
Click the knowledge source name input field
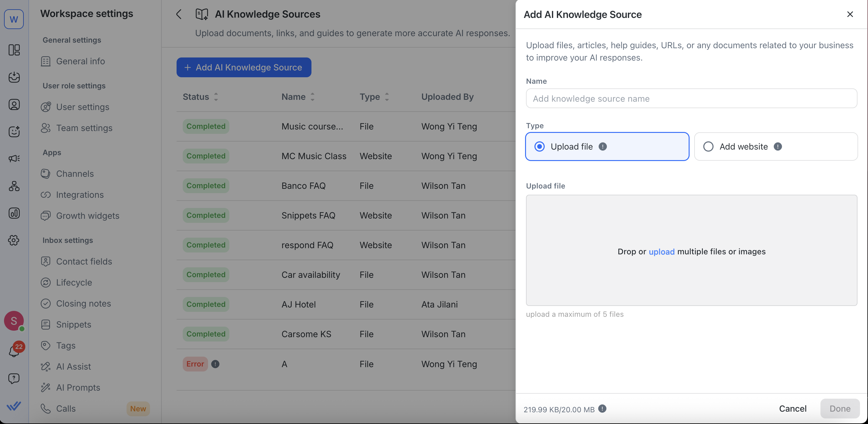[x=691, y=99]
